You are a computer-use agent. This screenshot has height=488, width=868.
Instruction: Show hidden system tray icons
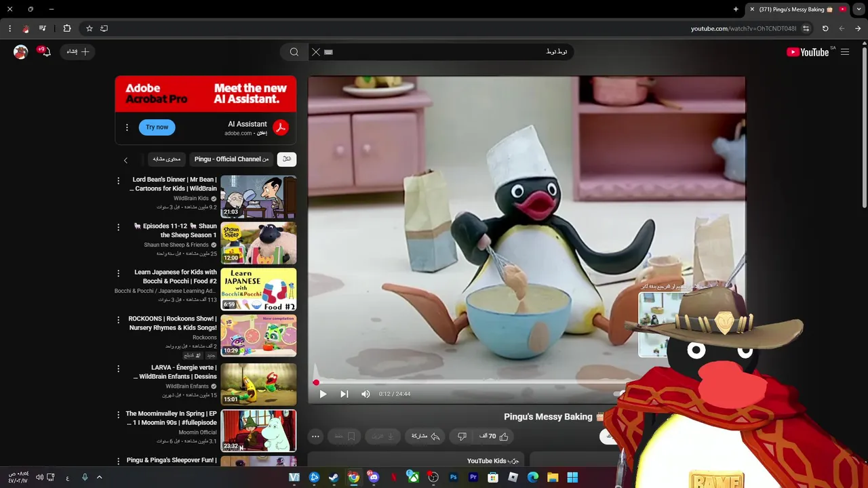(99, 477)
